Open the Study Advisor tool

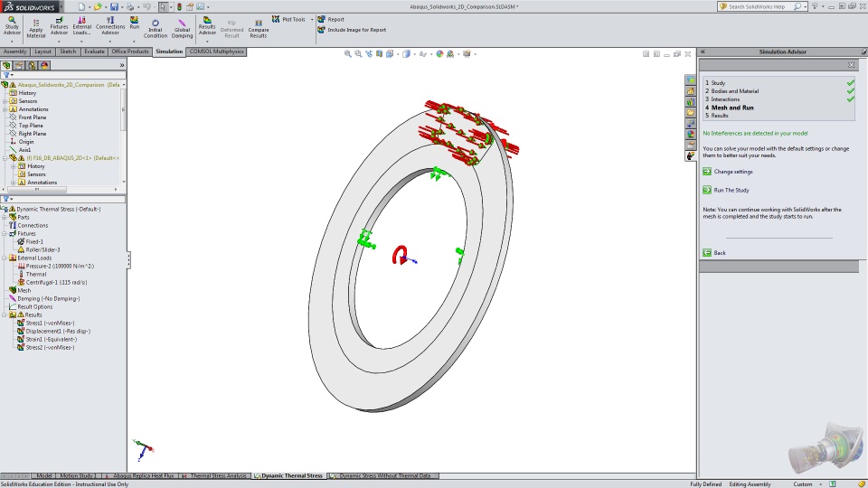[12, 26]
